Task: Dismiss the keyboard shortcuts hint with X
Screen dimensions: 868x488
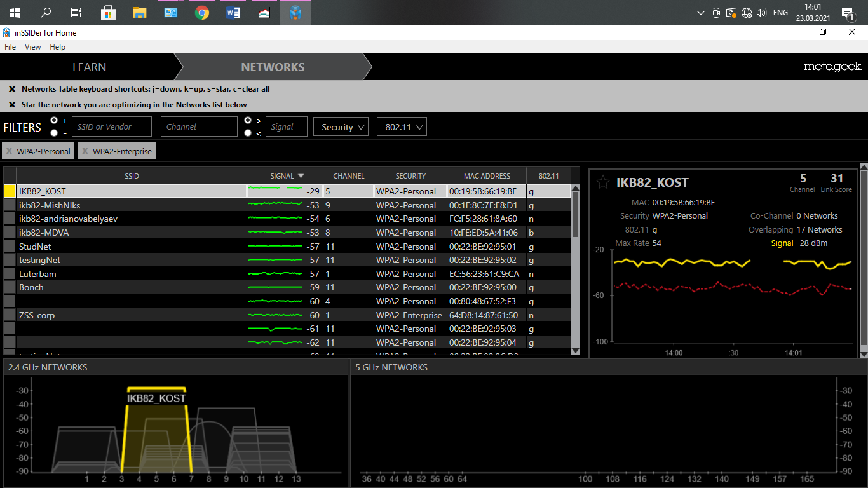Action: 12,89
